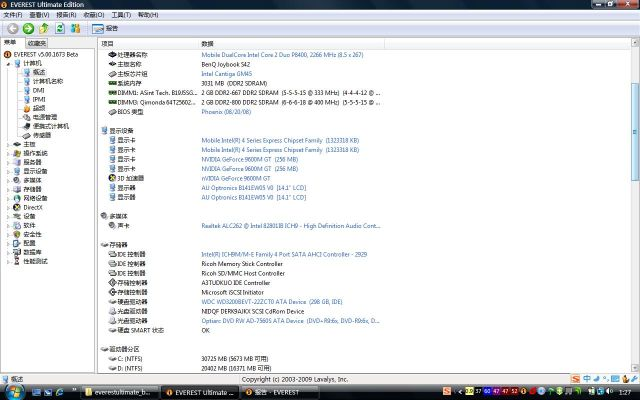Open the Realtek ALC262 sound card link
The image size is (640, 400).
pyautogui.click(x=291, y=226)
